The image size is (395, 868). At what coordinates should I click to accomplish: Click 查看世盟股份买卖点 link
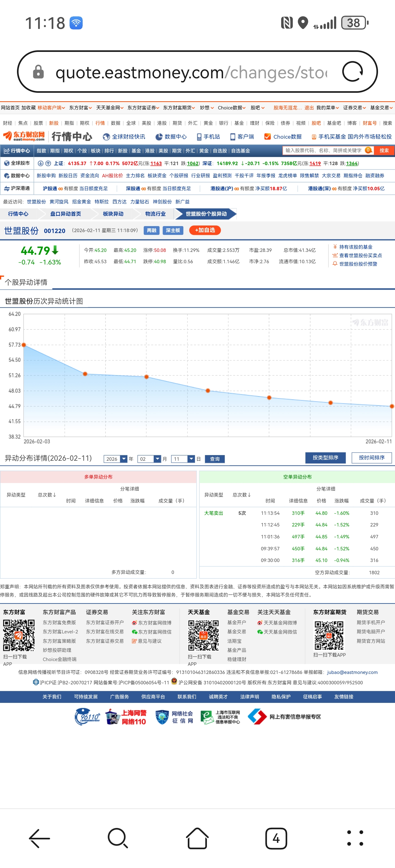[x=360, y=255]
